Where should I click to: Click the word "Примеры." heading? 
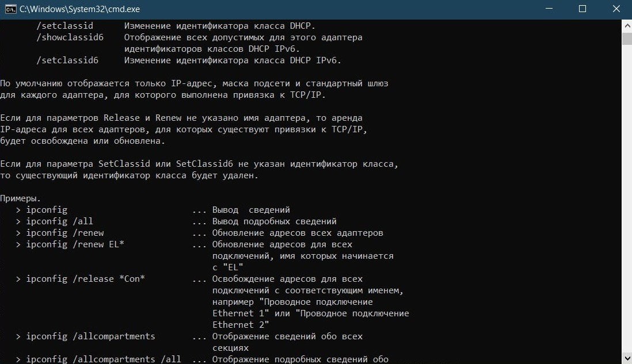click(21, 198)
